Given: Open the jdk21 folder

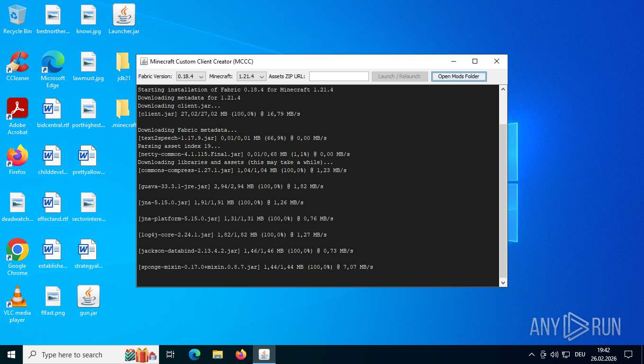Looking at the screenshot, I should (124, 66).
